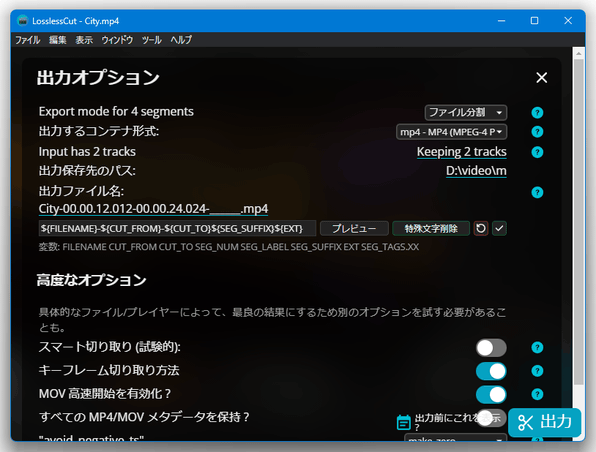The height and width of the screenshot is (452, 596).
Task: Click the プレビュー button
Action: (x=354, y=228)
